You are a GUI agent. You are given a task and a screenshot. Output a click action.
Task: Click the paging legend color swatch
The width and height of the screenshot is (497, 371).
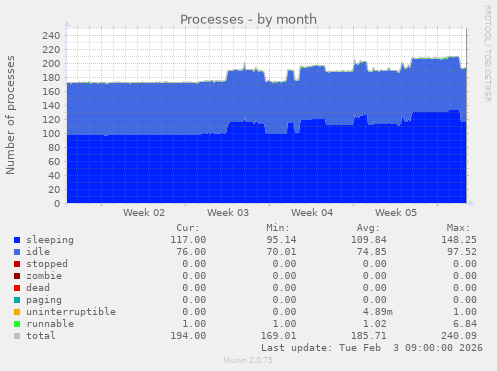[x=17, y=300]
